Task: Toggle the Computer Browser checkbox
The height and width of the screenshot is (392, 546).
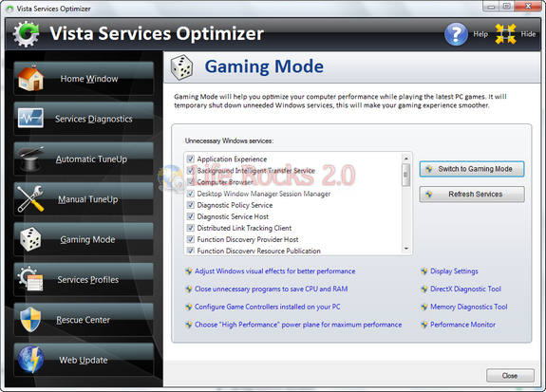Action: (191, 182)
